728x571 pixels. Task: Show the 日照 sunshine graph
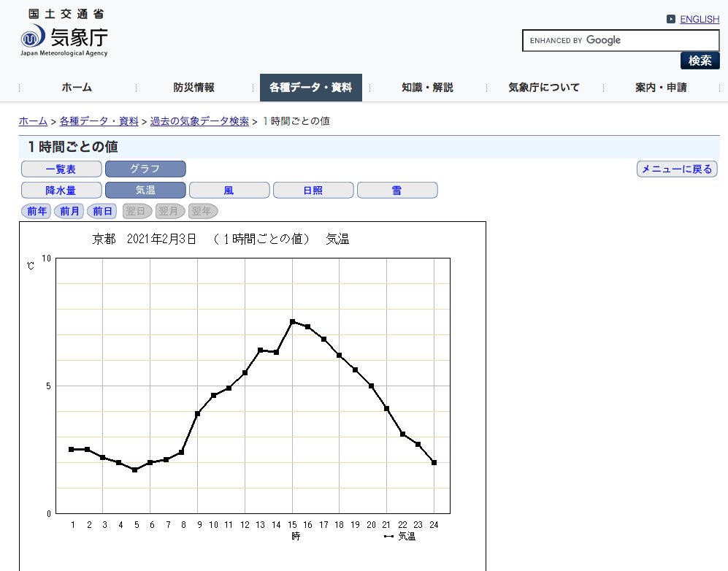[x=313, y=191]
